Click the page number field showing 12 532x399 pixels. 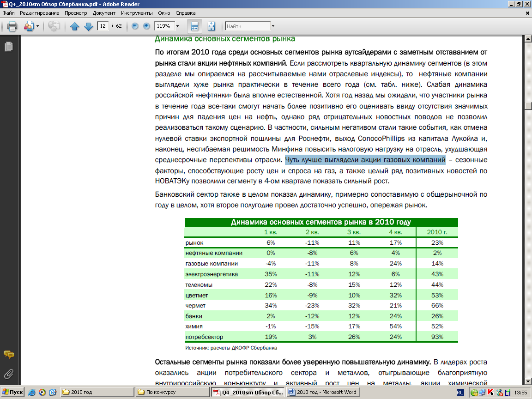[x=103, y=26]
